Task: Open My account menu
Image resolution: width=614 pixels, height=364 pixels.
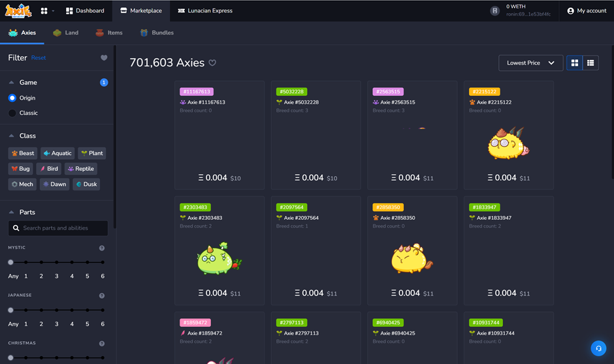Action: [x=587, y=11]
